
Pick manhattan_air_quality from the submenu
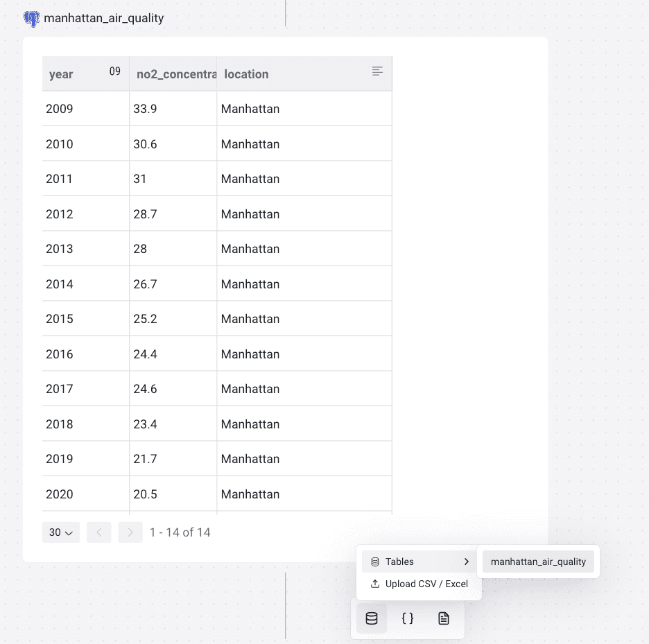(538, 562)
